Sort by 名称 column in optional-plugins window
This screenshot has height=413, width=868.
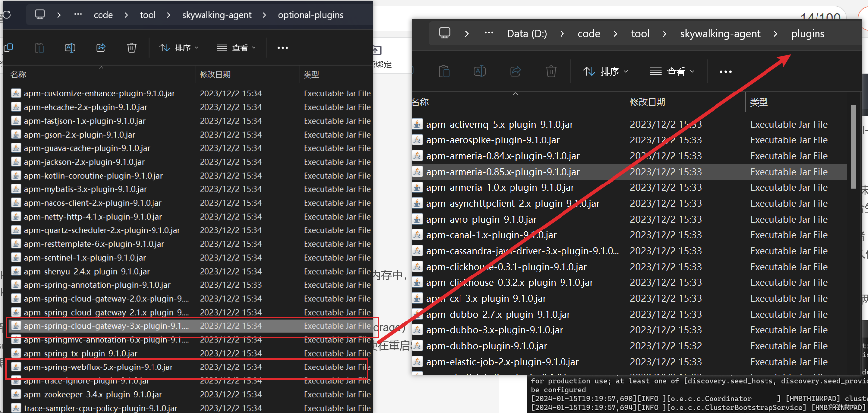click(18, 75)
